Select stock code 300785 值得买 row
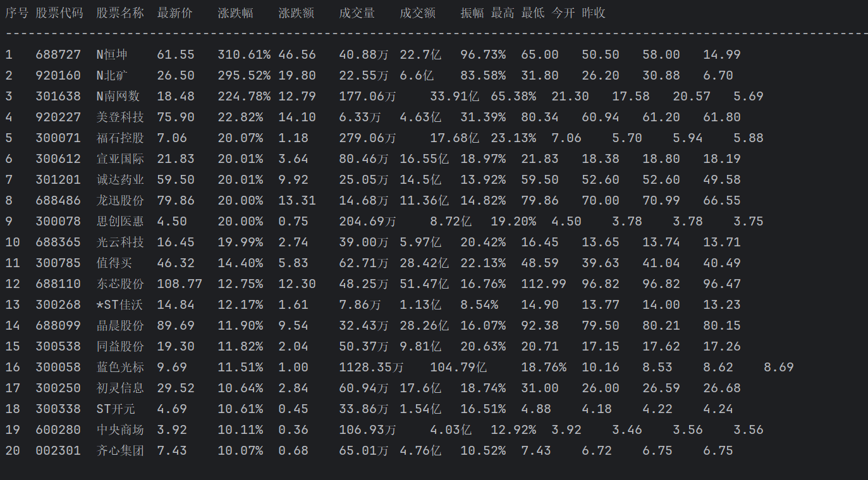Viewport: 868px width, 480px height. tap(58, 263)
